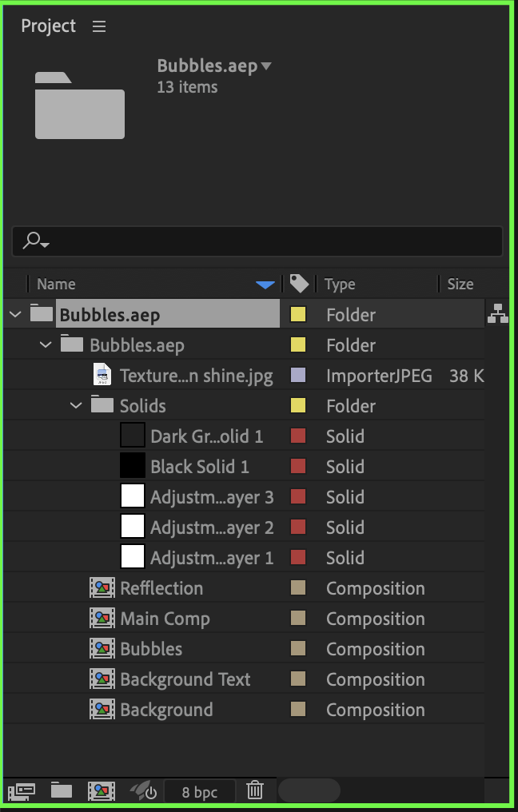The height and width of the screenshot is (812, 518).
Task: Select the Refflection composition
Action: [x=161, y=588]
